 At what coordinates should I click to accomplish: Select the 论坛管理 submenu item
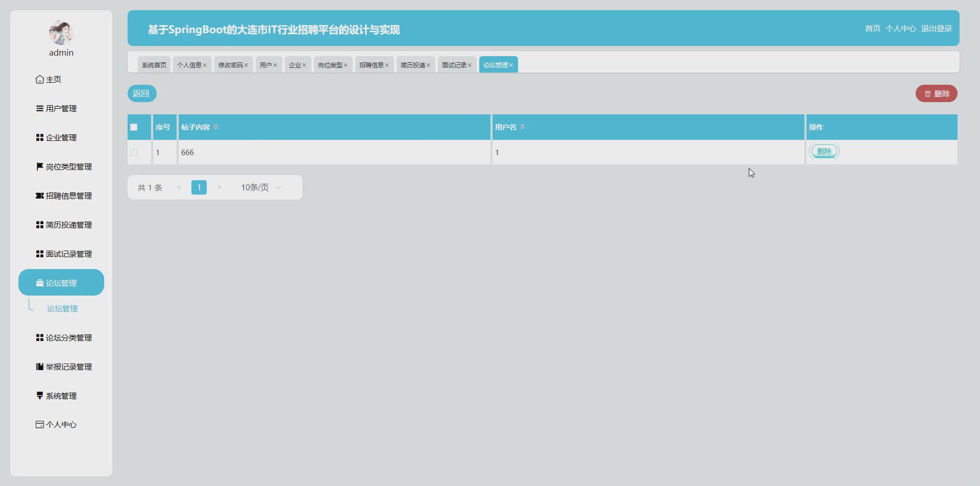point(62,309)
